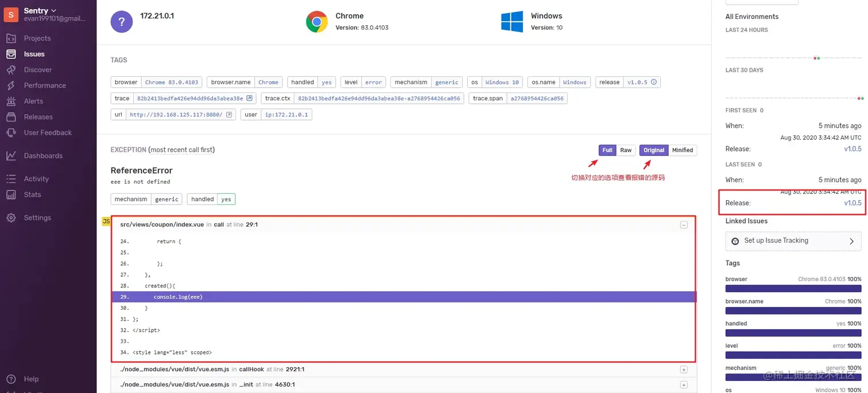Go to Releases in the sidebar

[x=38, y=117]
